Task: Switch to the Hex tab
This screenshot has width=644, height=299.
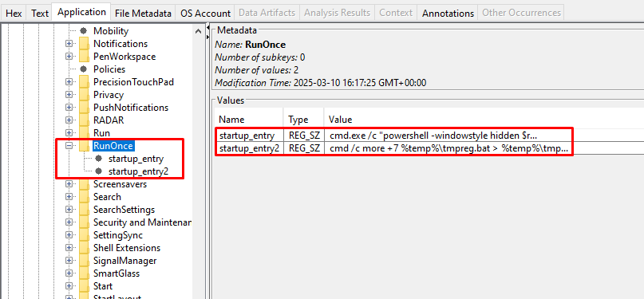Action: 14,13
